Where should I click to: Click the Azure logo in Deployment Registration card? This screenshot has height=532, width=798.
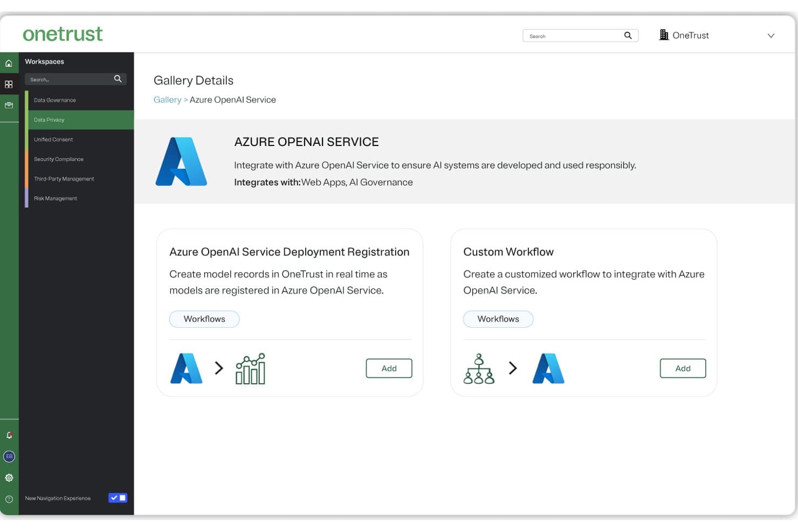pyautogui.click(x=186, y=368)
